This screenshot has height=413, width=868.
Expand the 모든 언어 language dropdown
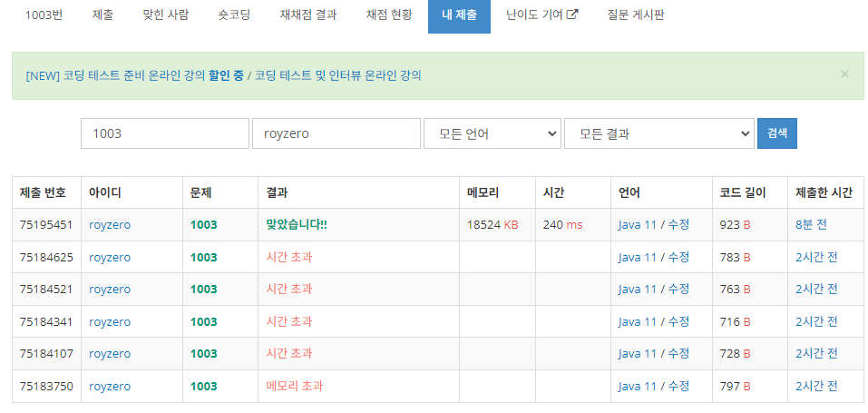point(493,133)
